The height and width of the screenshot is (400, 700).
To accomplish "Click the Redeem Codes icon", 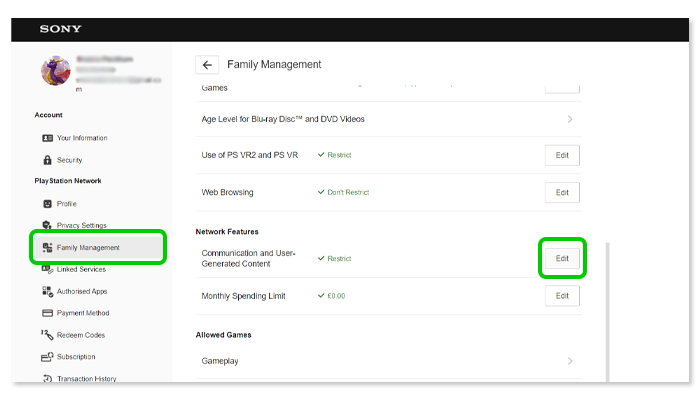I will point(47,335).
